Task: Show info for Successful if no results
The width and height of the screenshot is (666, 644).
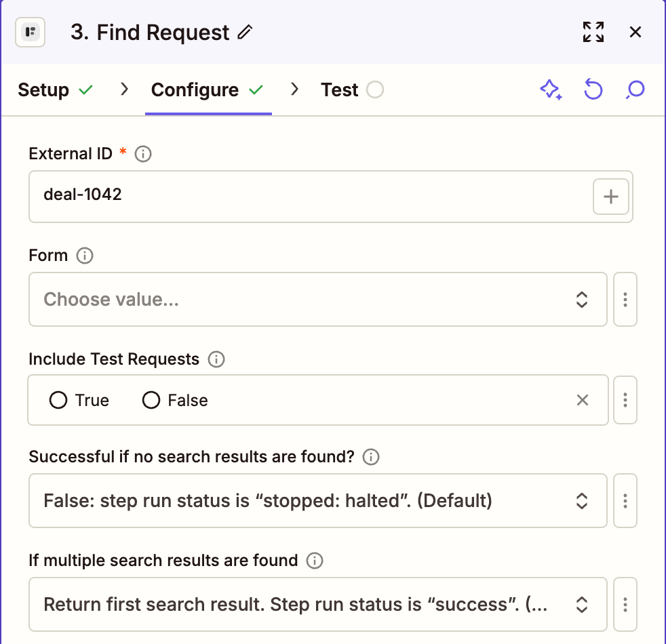Action: [x=371, y=457]
